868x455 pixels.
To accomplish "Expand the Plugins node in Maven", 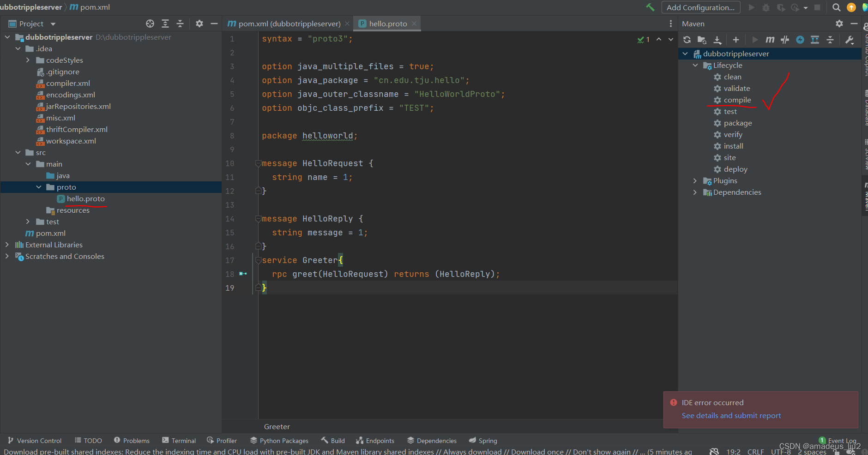I will [695, 180].
